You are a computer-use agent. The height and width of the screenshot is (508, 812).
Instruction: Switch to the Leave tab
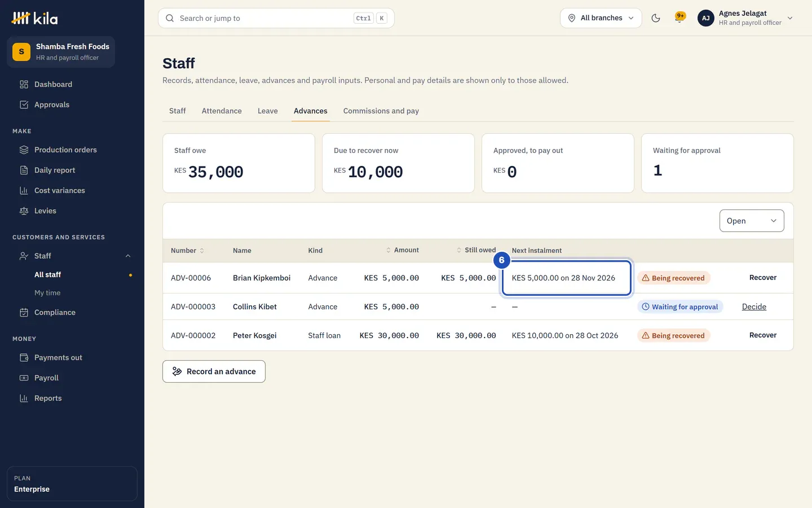coord(268,111)
